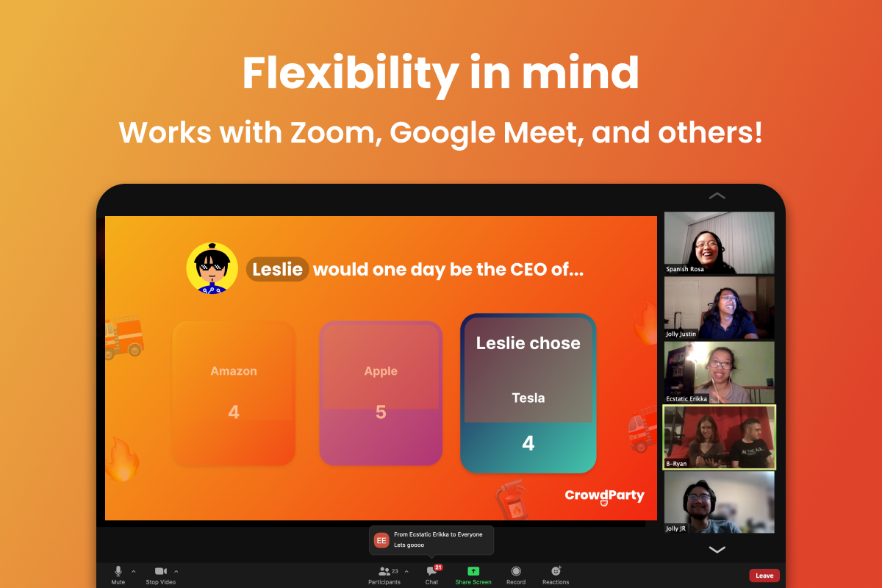Click 'Works with Zoom, Google Meet' subtitle

pyautogui.click(x=441, y=132)
